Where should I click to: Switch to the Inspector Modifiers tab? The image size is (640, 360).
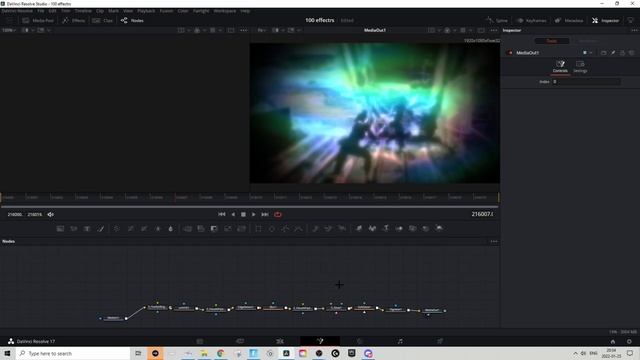pyautogui.click(x=588, y=41)
